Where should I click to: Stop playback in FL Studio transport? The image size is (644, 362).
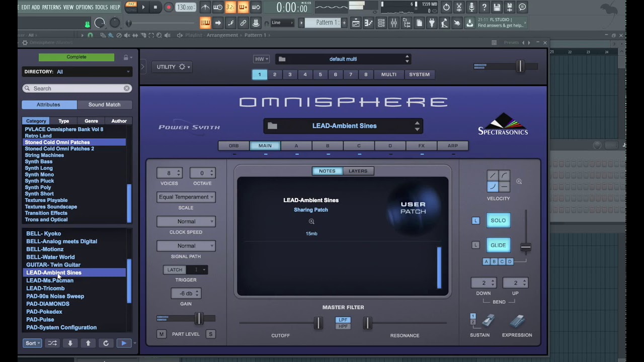(155, 7)
